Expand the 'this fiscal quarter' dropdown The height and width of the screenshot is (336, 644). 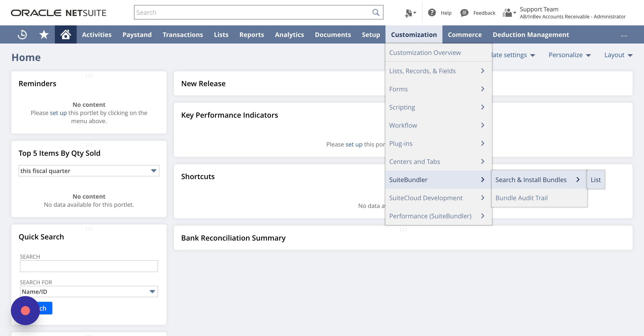[89, 171]
